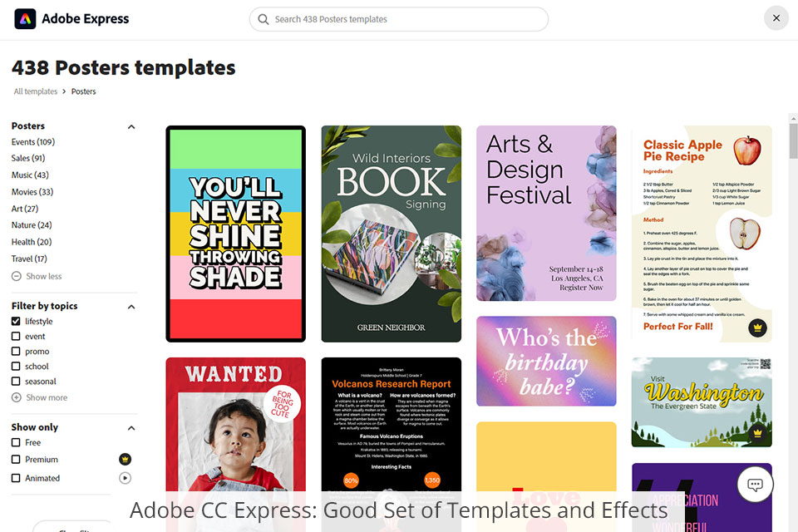Check the school topic filter
This screenshot has height=532, width=798.
pos(16,366)
